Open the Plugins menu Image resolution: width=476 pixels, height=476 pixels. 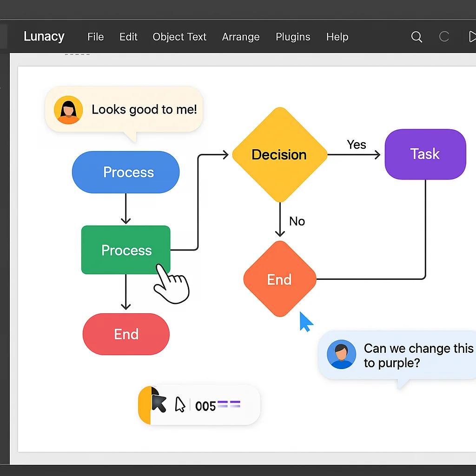(293, 37)
